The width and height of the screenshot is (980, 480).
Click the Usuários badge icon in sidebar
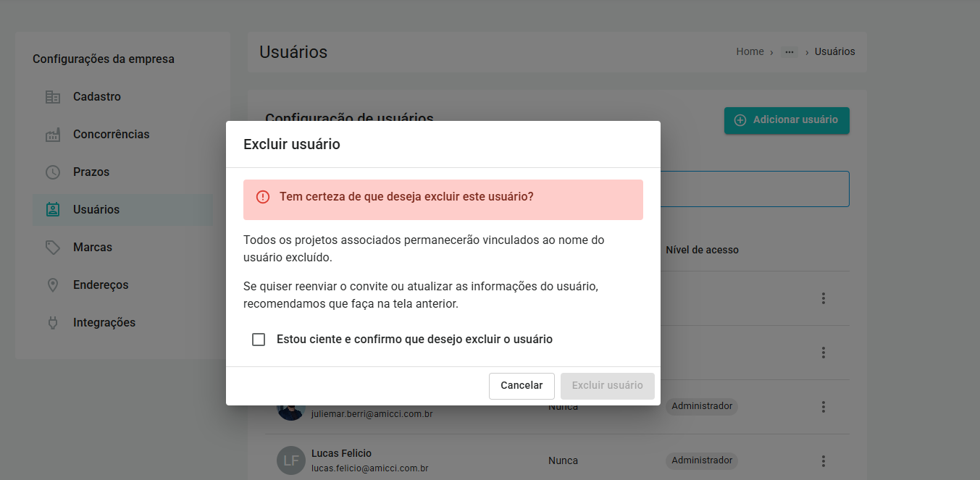click(x=52, y=210)
